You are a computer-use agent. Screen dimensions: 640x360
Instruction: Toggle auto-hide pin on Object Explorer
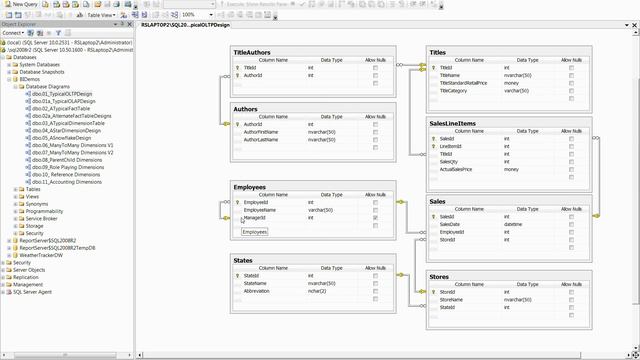[122, 24]
